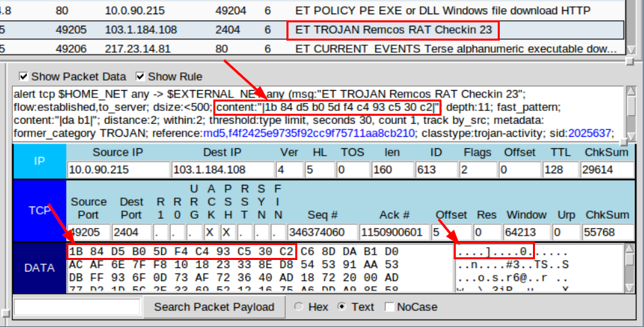Select the ET POLICY PE EXE download row

[312, 10]
